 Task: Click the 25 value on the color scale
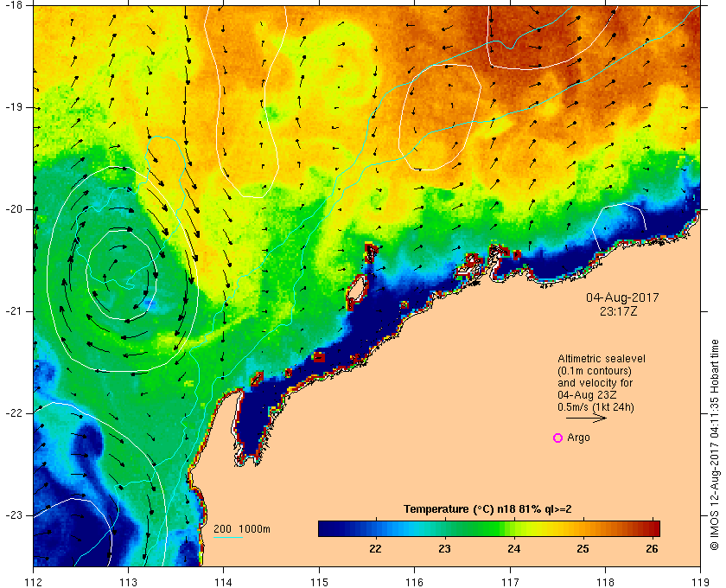(583, 549)
